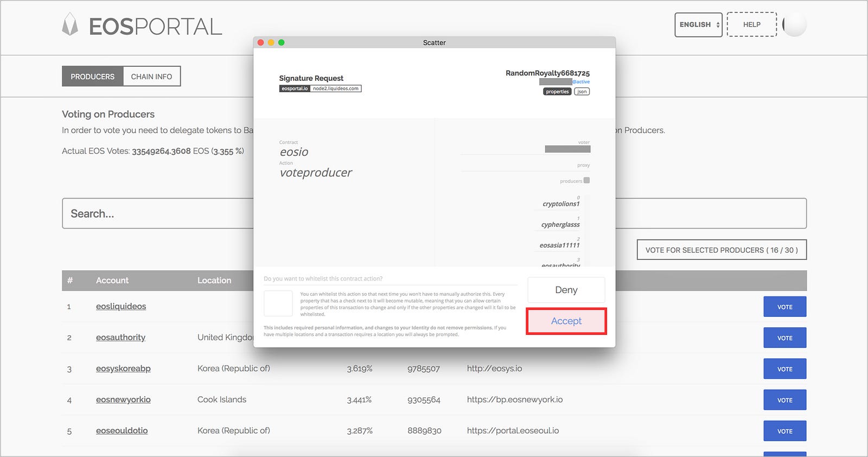Open http://eosys.io website link
Viewport: 868px width, 457px height.
pyautogui.click(x=494, y=369)
